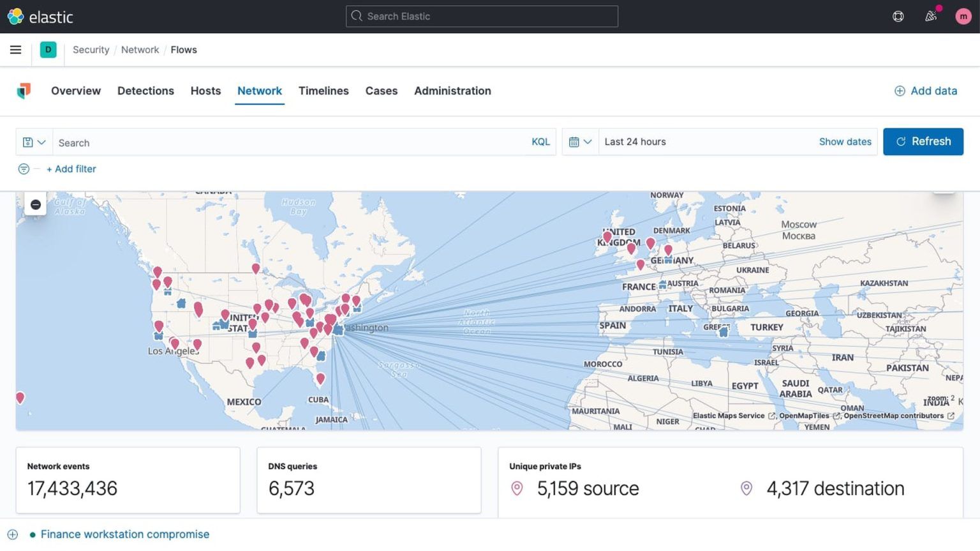Open the saved query dropdown chevron
Screen dimensions: 980x551
coord(40,142)
